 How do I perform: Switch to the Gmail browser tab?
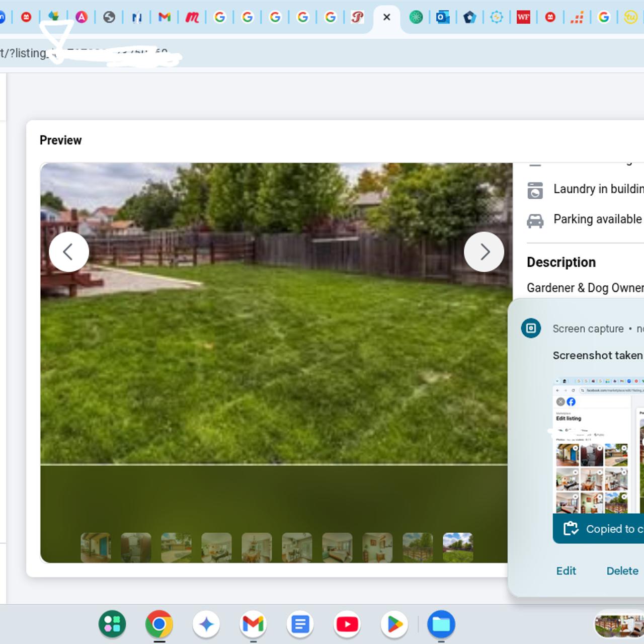coord(164,18)
